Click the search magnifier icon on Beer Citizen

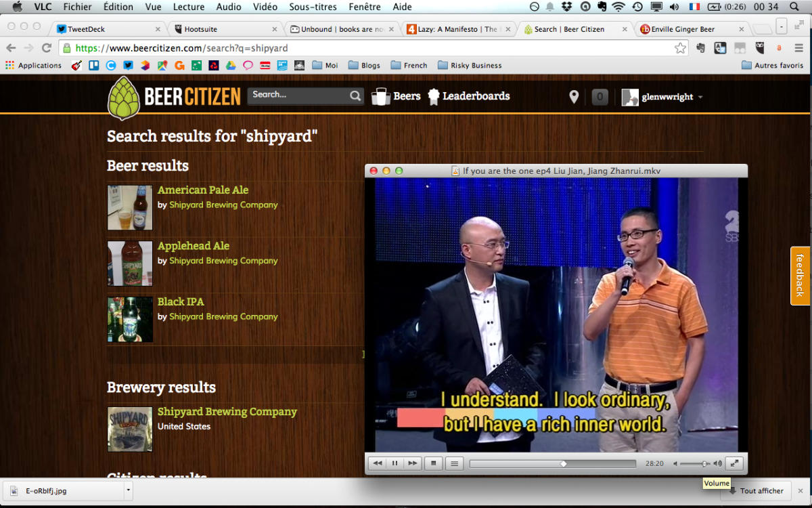tap(355, 96)
